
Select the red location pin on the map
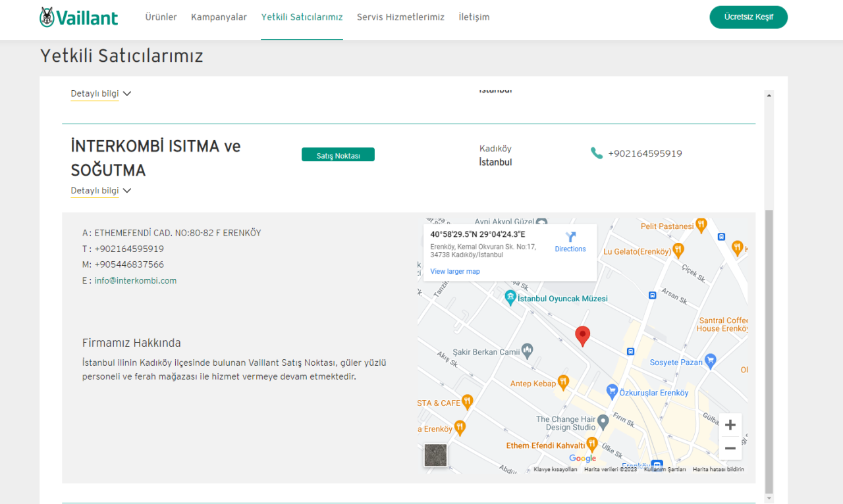point(582,336)
